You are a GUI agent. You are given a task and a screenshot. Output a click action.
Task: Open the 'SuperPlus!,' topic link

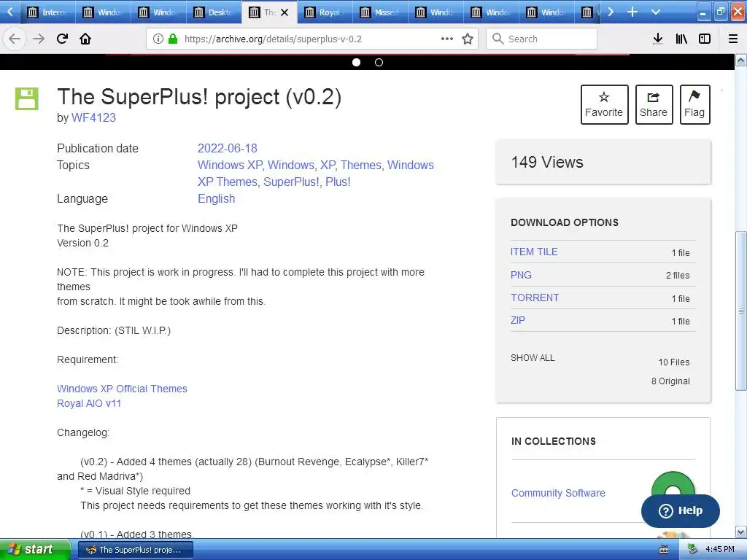coord(293,182)
